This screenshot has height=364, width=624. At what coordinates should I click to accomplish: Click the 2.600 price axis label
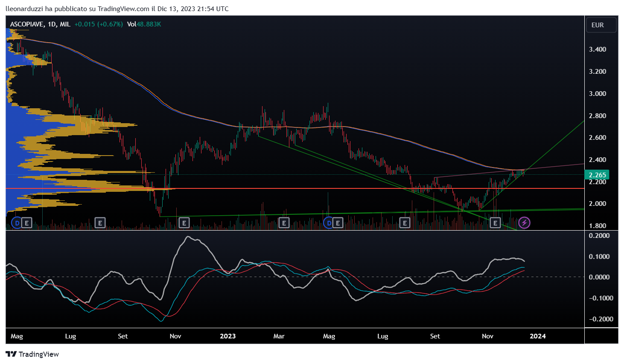598,138
